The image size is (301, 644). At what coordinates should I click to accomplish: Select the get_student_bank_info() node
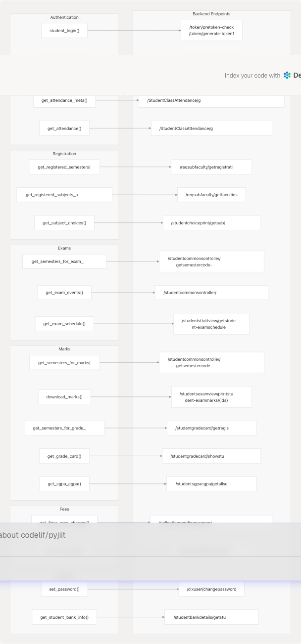[x=64, y=617]
